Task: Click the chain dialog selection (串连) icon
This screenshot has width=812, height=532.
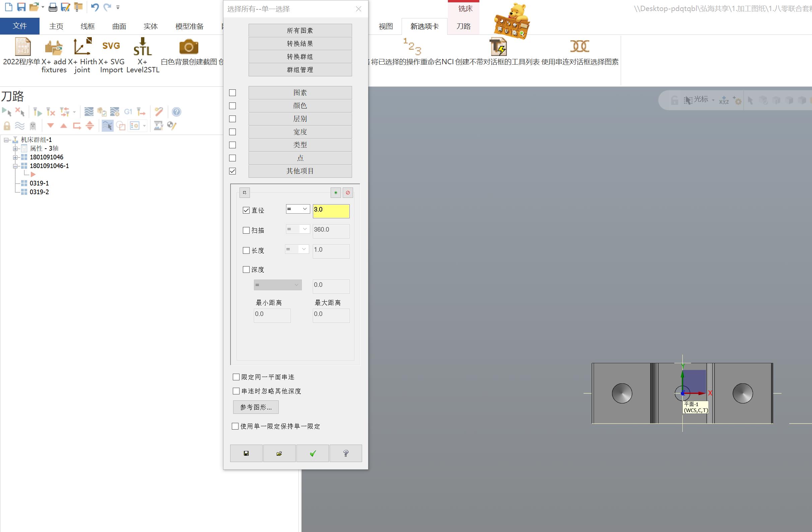Action: (x=580, y=47)
